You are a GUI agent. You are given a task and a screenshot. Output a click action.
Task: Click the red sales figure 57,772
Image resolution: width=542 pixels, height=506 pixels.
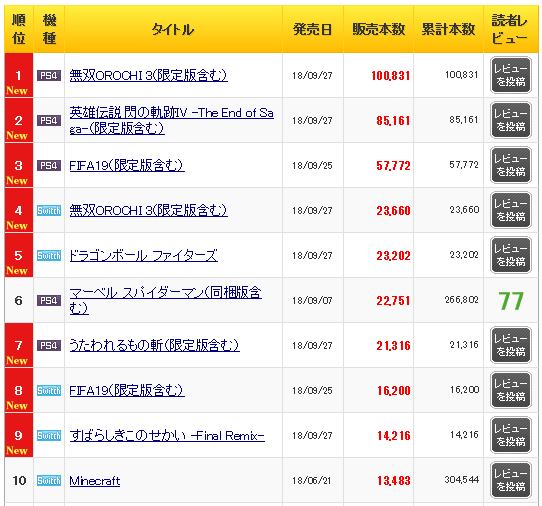pos(393,166)
